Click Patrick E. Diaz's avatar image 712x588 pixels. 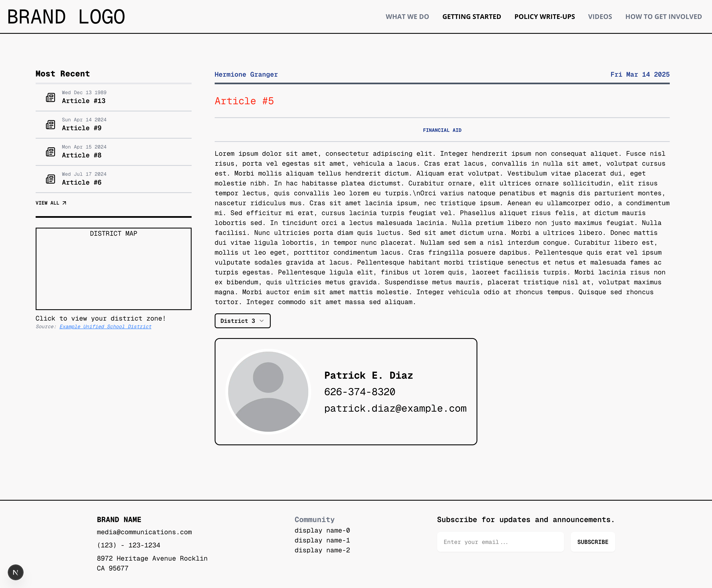[268, 391]
